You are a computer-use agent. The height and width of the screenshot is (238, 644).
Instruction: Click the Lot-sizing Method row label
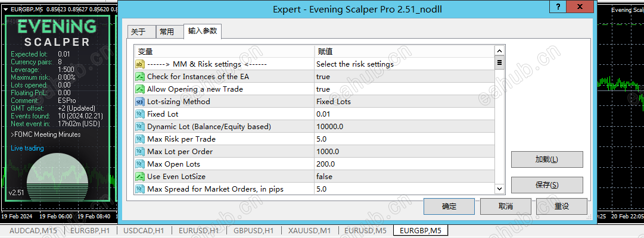178,102
